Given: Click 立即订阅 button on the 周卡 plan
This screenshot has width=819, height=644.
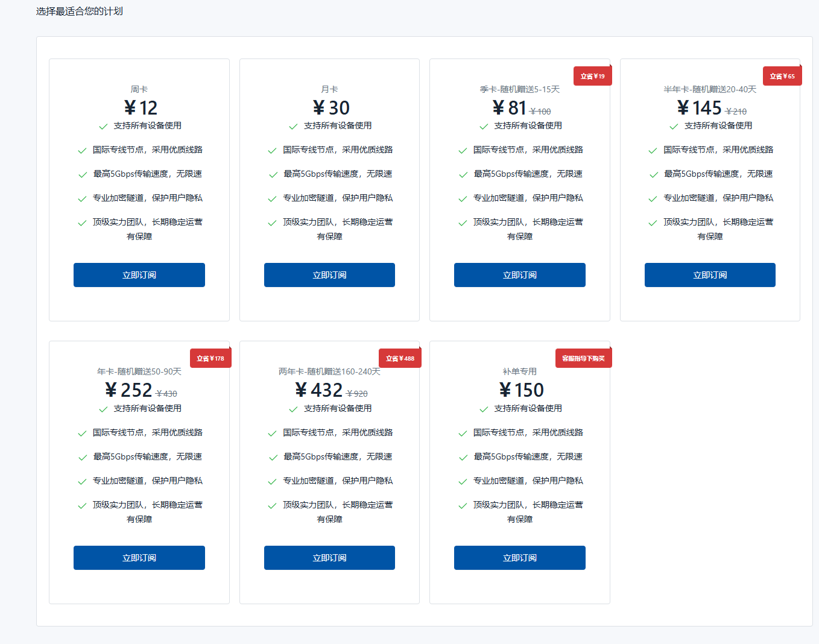Looking at the screenshot, I should 139,275.
